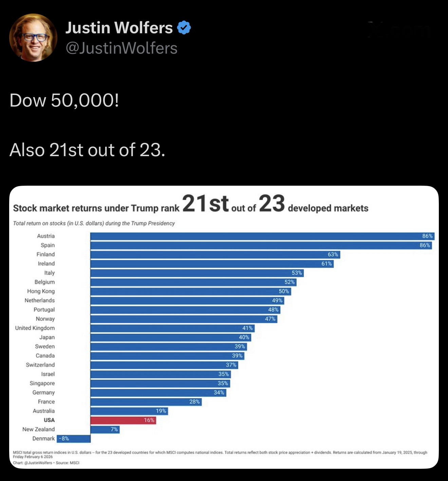
Task: Click the Australia 19% bar
Action: point(129,411)
